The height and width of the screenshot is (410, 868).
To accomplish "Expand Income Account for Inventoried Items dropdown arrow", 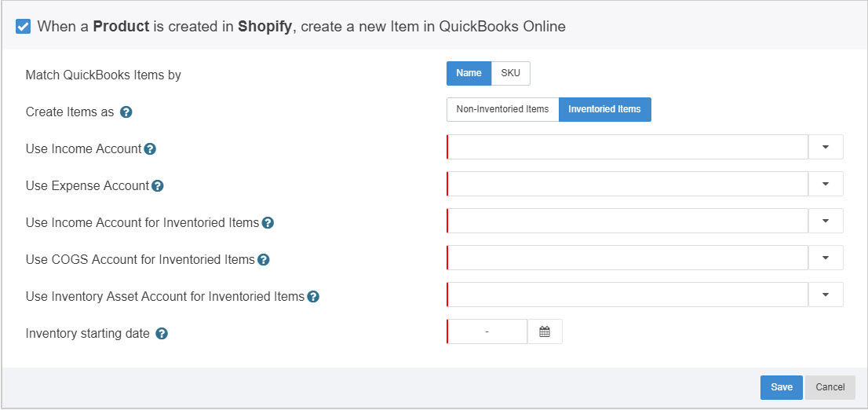I will [826, 221].
